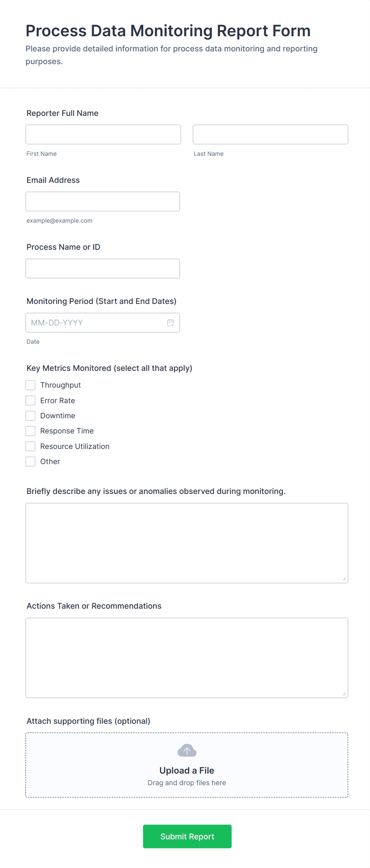The image size is (370, 868).
Task: Click the Email Address field
Action: (x=103, y=201)
